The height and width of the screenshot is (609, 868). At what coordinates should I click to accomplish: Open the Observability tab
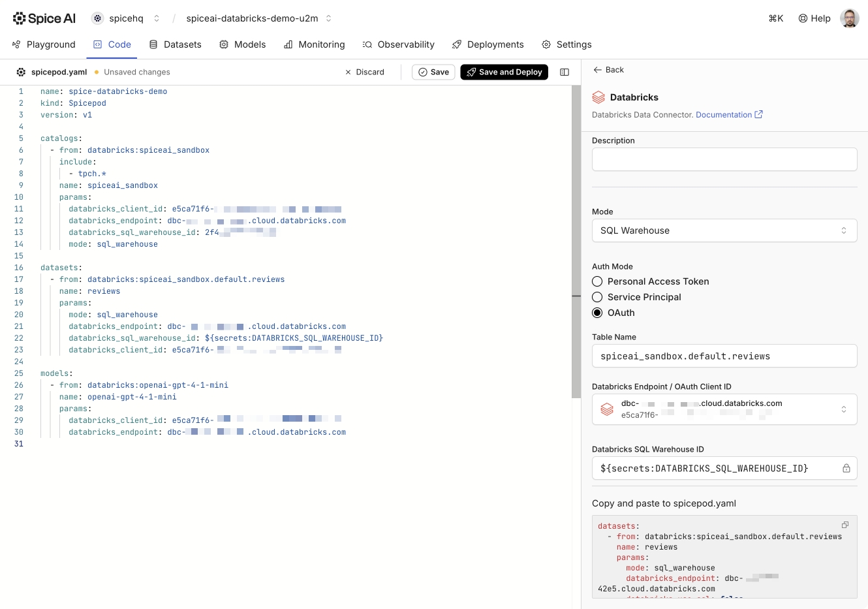398,44
